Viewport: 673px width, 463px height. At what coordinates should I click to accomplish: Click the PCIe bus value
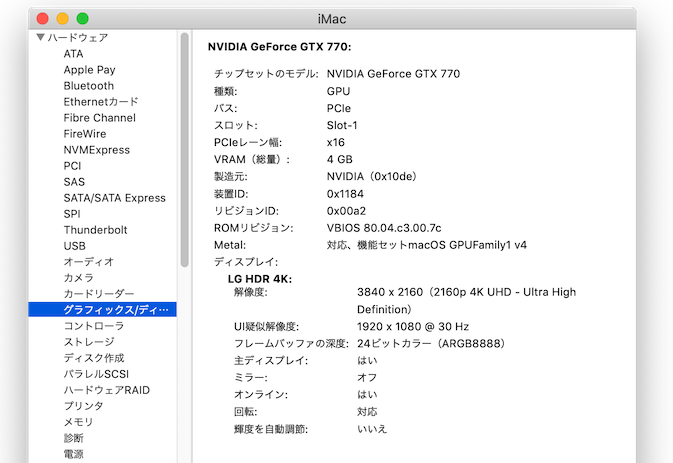tap(339, 109)
